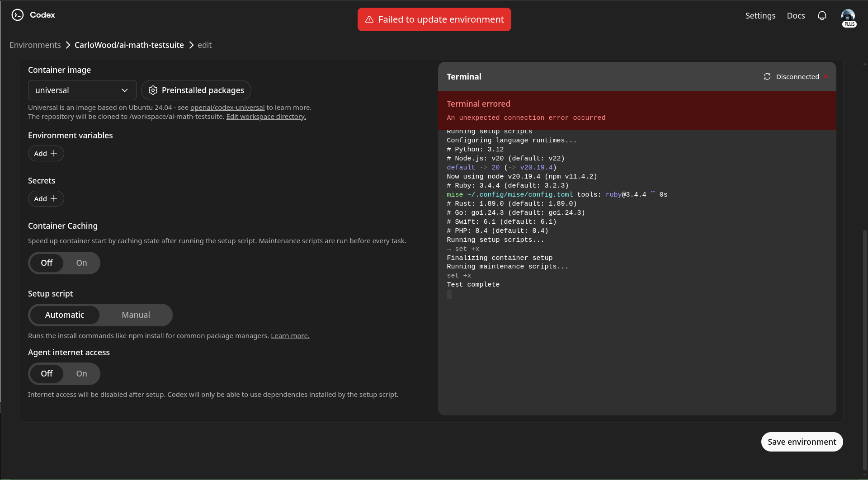Click '# Rust: 1.89.0' terminal line
Viewport: 868px width, 480px height.
click(x=512, y=204)
